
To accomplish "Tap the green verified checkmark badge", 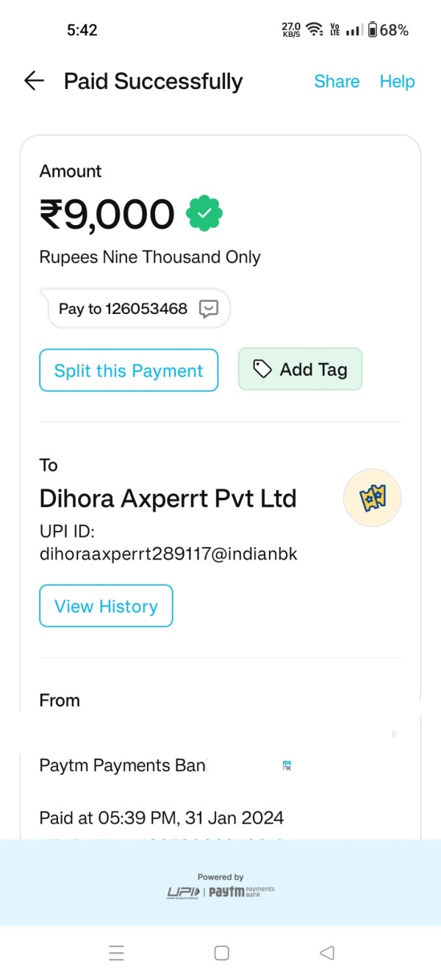I will coord(204,214).
